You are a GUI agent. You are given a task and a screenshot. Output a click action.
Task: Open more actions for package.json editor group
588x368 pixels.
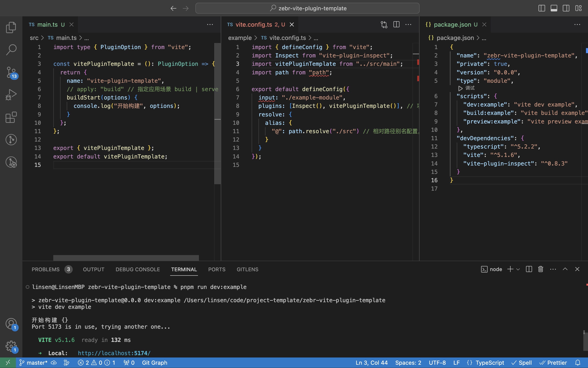tap(577, 25)
